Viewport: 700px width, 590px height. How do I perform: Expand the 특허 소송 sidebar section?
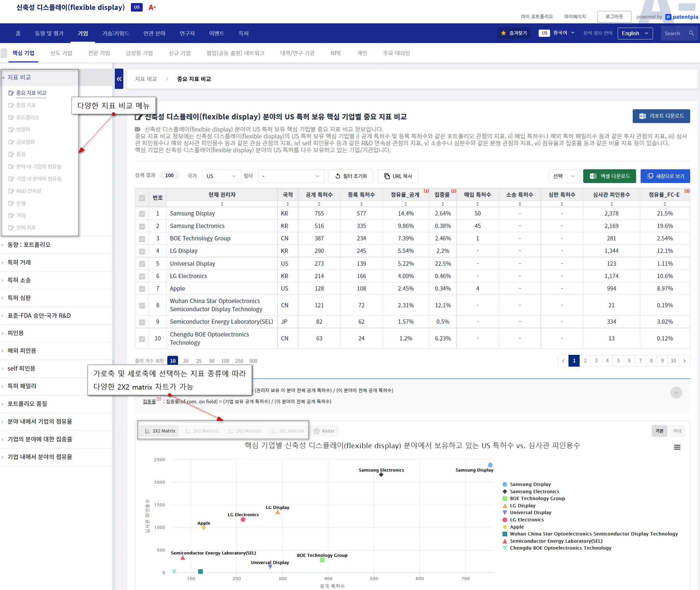click(x=19, y=280)
